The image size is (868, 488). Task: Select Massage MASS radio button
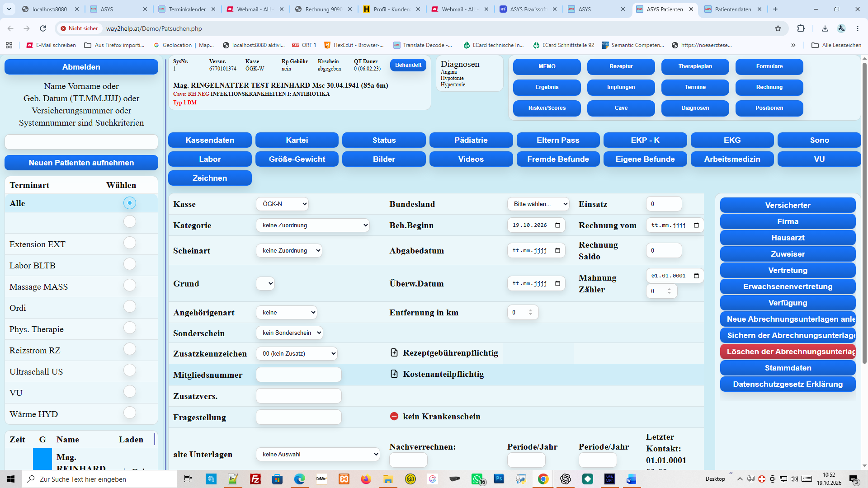tap(130, 286)
